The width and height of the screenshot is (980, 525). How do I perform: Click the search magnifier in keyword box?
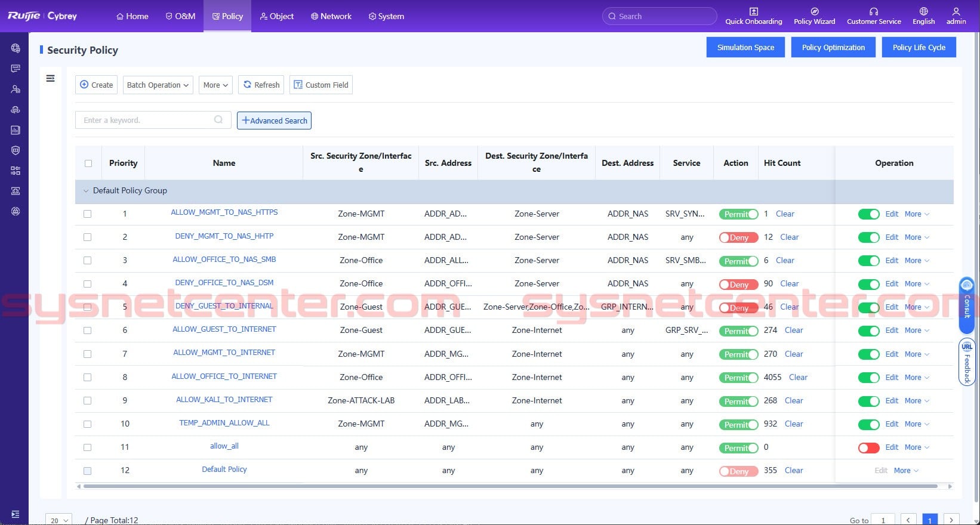point(218,120)
